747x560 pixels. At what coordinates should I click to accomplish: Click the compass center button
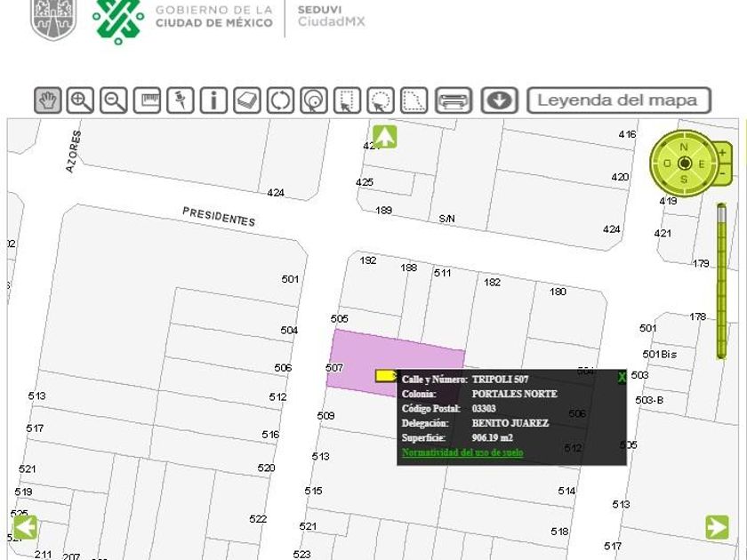[x=685, y=164]
